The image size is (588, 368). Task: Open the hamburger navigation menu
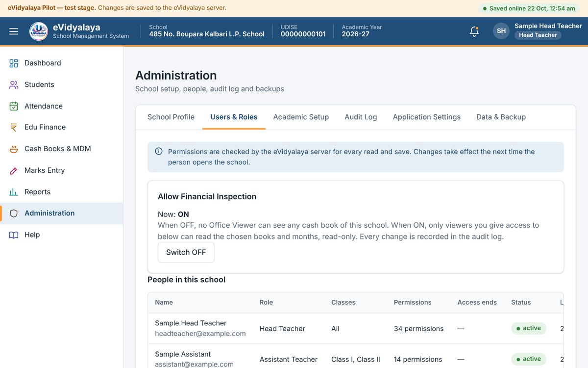click(14, 31)
